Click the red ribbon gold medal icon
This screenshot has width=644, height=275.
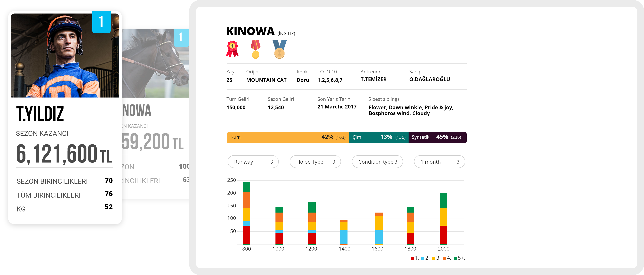pos(256,49)
